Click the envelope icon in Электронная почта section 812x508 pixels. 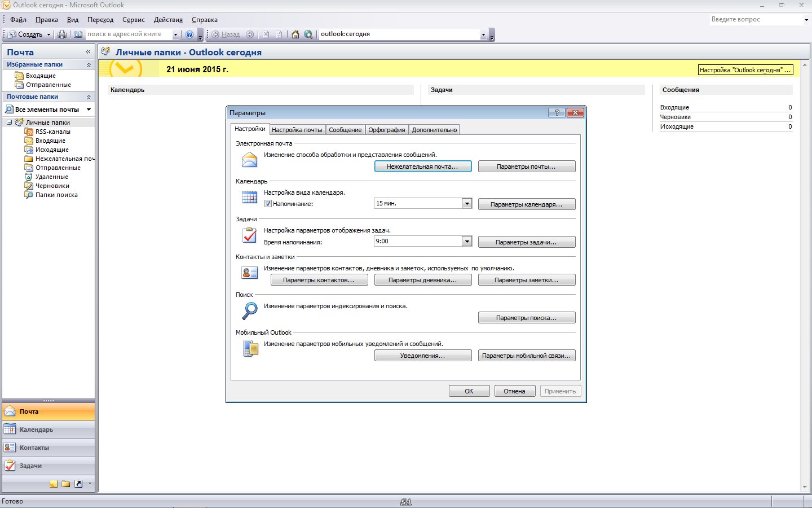click(x=249, y=160)
